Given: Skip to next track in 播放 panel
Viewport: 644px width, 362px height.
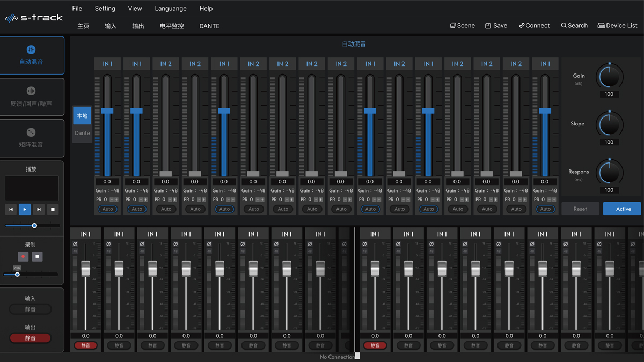Looking at the screenshot, I should [39, 209].
